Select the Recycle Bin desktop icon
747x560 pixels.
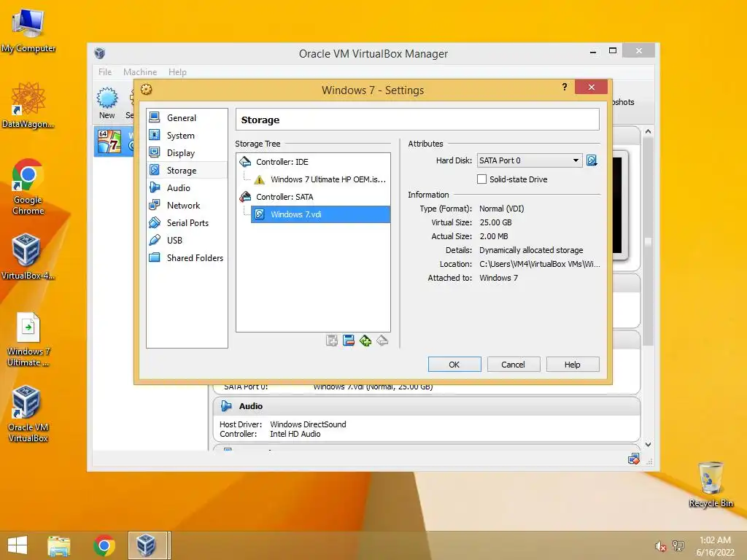(711, 484)
